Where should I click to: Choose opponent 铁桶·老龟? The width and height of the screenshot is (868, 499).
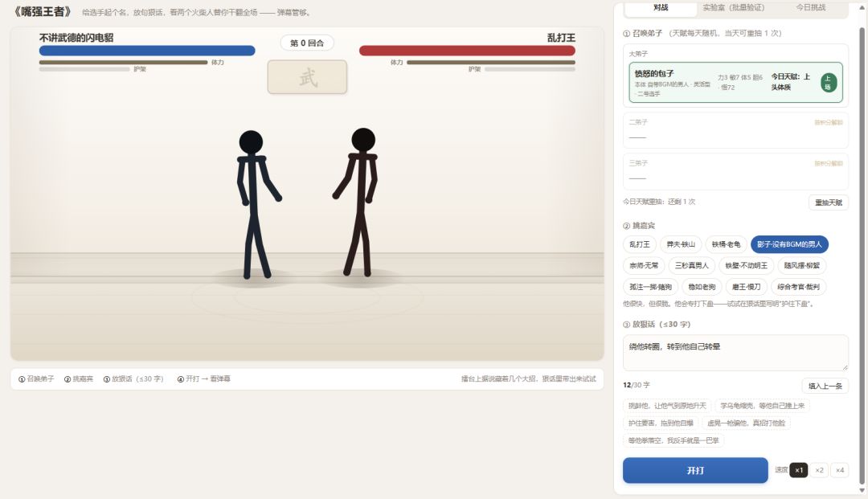726,244
